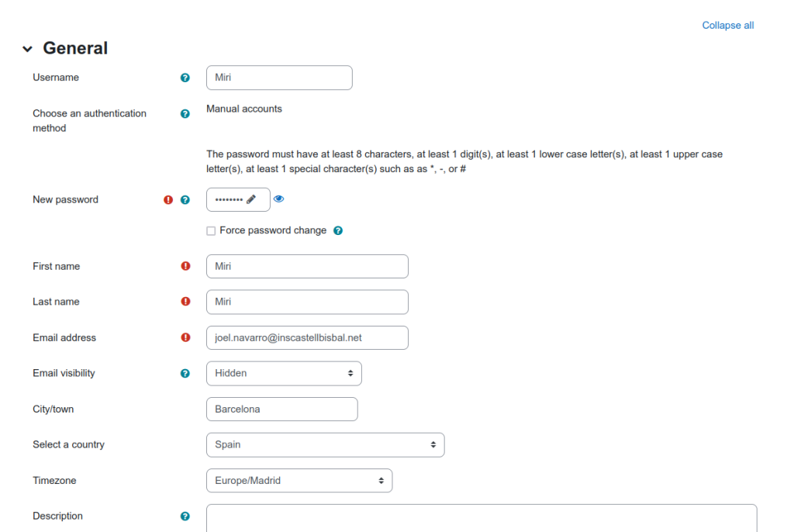Click the help icon next to Username
Image resolution: width=794 pixels, height=532 pixels.
(185, 78)
